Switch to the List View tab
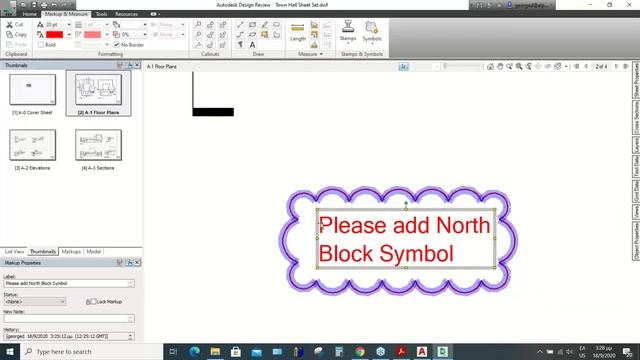This screenshot has width=640, height=360. 14,251
